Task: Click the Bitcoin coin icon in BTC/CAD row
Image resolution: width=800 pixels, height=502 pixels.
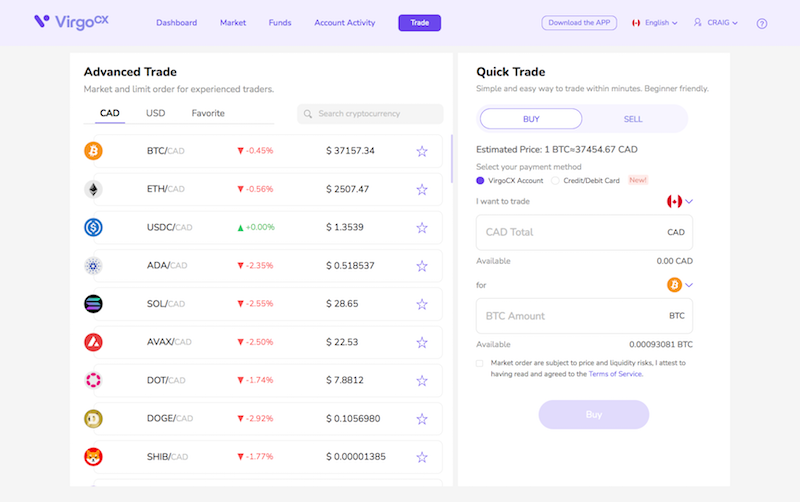Action: pyautogui.click(x=93, y=151)
